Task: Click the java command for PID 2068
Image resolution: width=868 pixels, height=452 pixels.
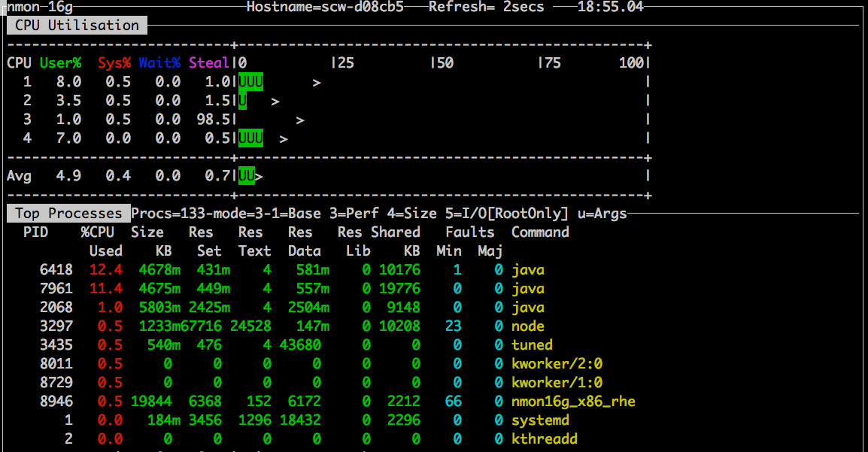Action: [x=528, y=307]
